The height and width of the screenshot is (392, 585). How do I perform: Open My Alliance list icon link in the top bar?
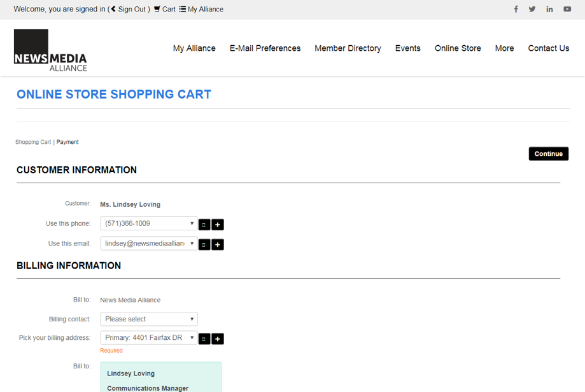pos(201,9)
